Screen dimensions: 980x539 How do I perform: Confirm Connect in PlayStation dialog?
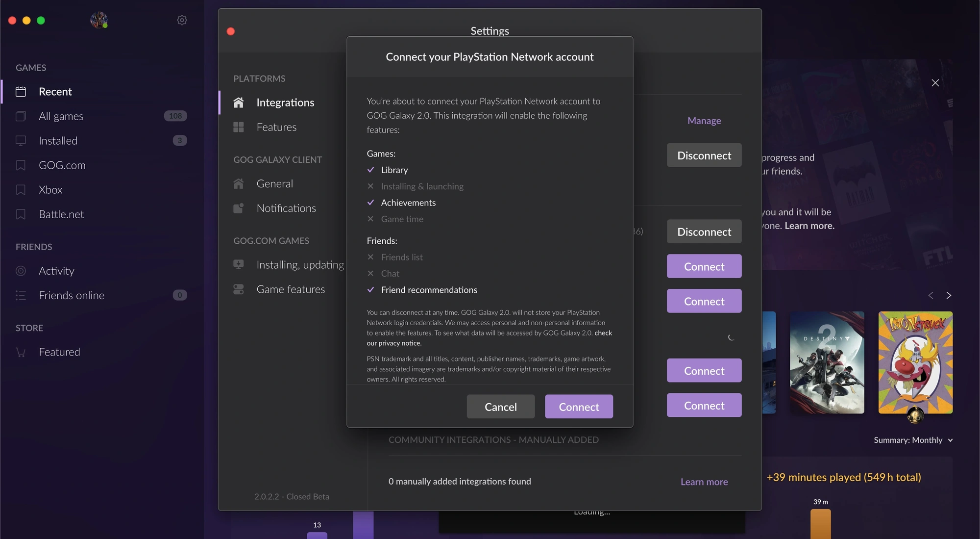coord(579,407)
